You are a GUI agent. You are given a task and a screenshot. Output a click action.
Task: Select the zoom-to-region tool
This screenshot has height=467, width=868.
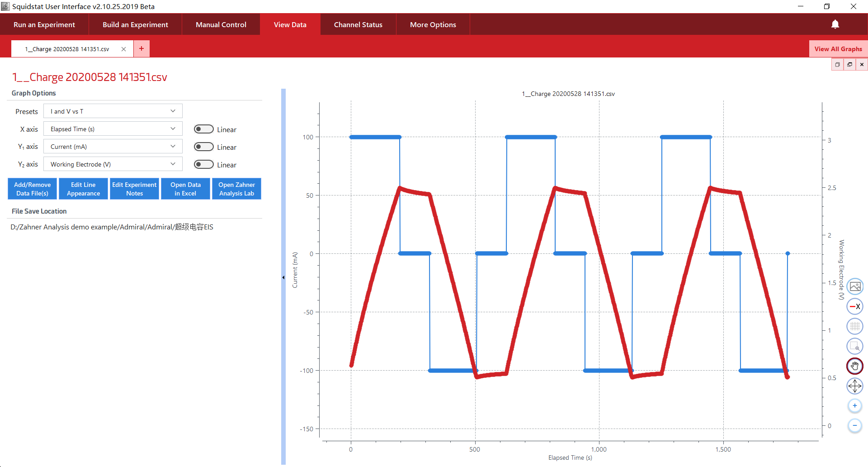point(854,346)
